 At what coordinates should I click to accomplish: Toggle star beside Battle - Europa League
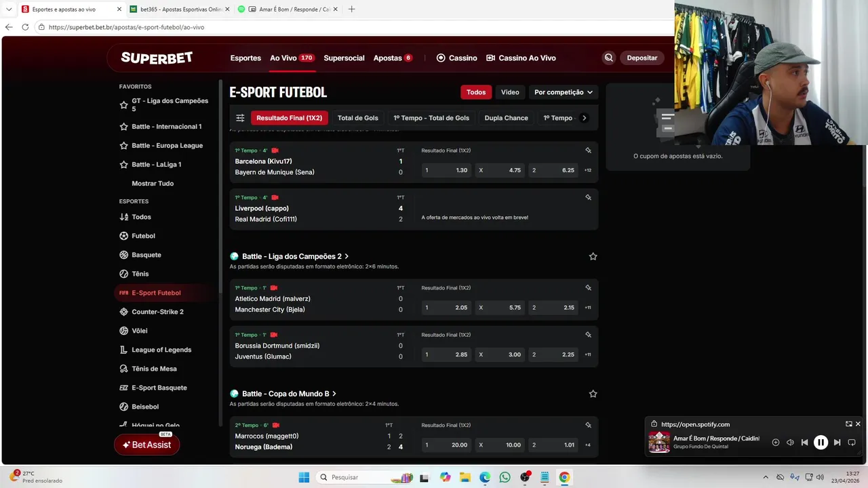123,146
